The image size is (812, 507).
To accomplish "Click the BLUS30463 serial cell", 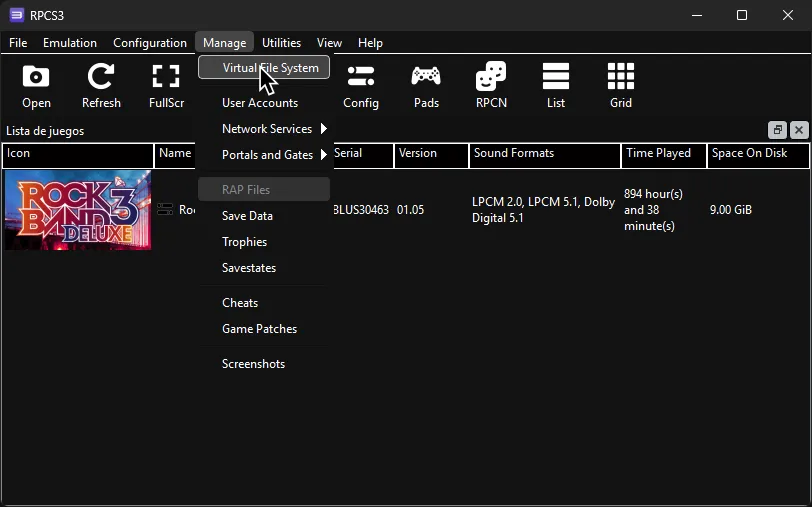I will pos(361,210).
